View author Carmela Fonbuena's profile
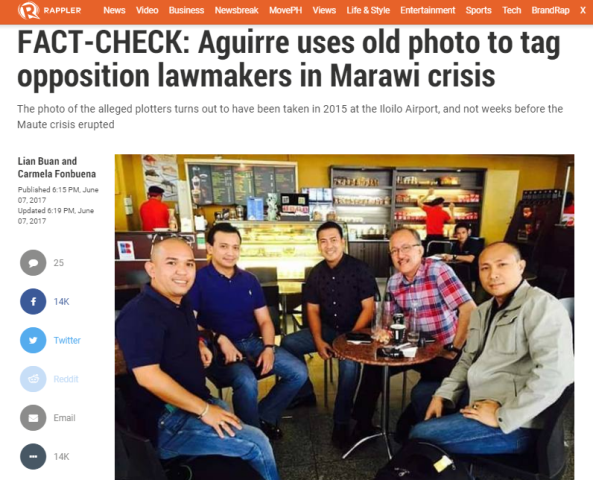 pyautogui.click(x=57, y=174)
